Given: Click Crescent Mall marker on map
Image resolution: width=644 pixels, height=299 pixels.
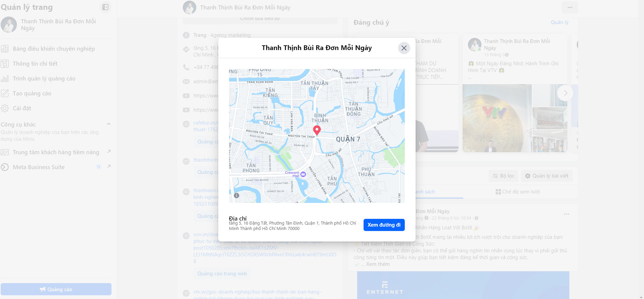Looking at the screenshot, I should (303, 174).
